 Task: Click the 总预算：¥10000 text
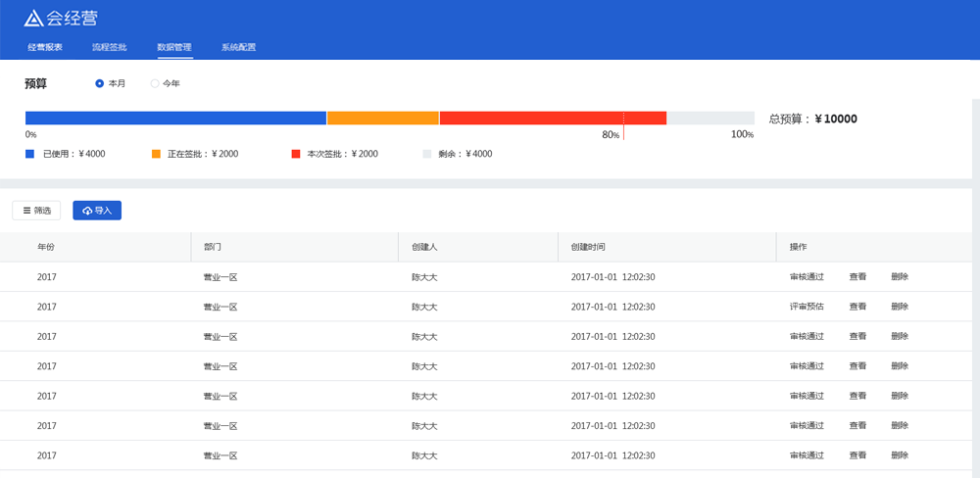point(813,119)
